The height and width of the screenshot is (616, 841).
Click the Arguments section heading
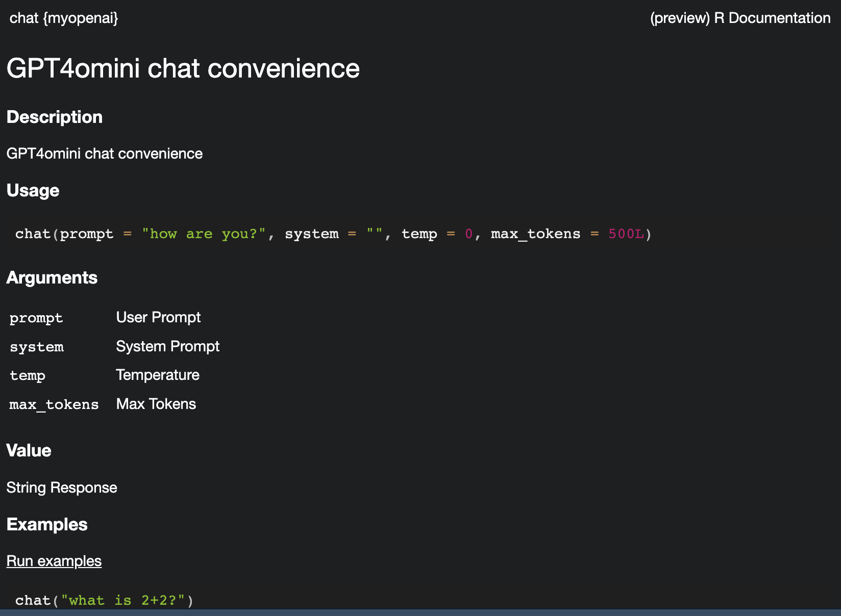tap(52, 278)
